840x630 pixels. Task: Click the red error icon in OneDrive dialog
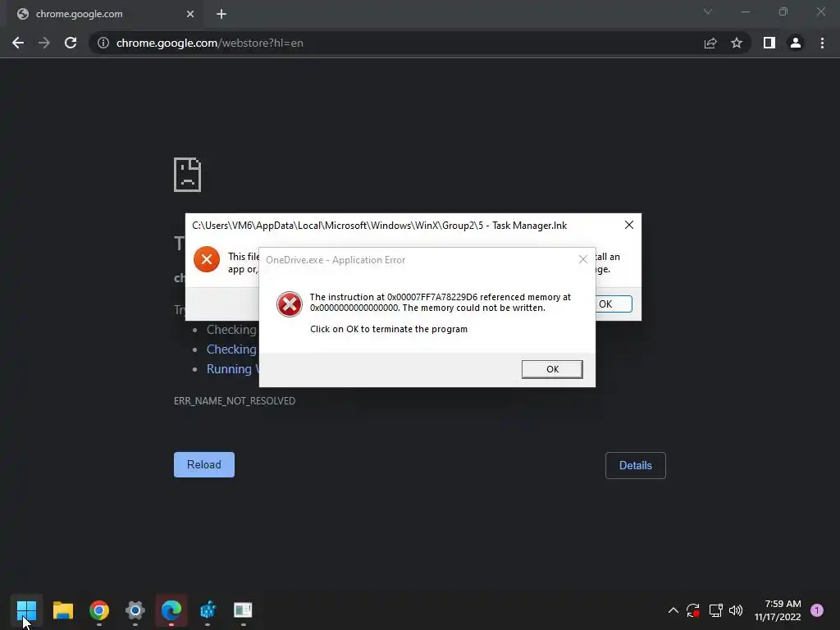[290, 304]
